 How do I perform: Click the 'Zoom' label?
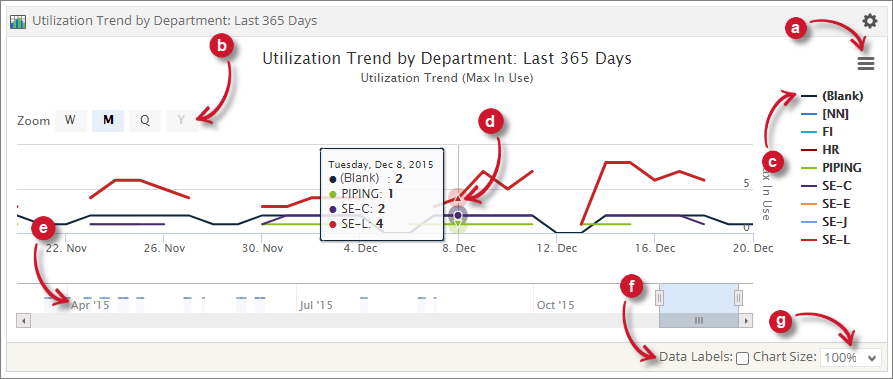[34, 121]
